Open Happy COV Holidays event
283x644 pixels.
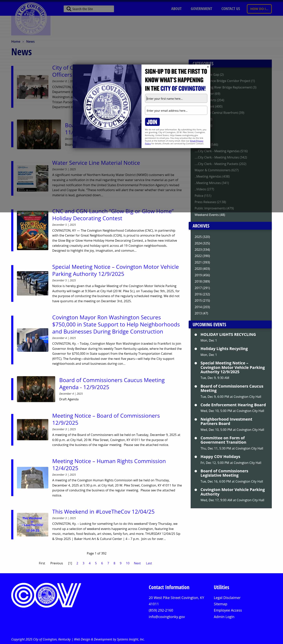click(x=220, y=457)
